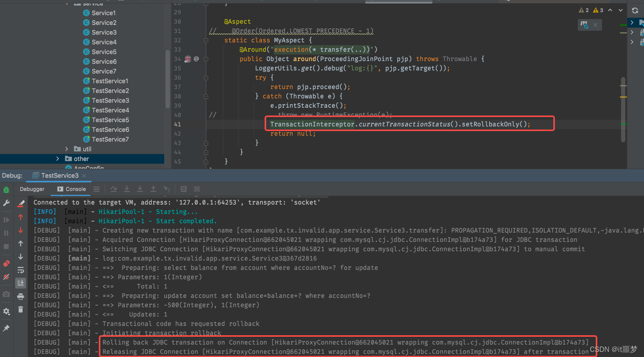644x357 pixels.
Task: Toggle Scroll to End in the console
Action: click(x=21, y=283)
